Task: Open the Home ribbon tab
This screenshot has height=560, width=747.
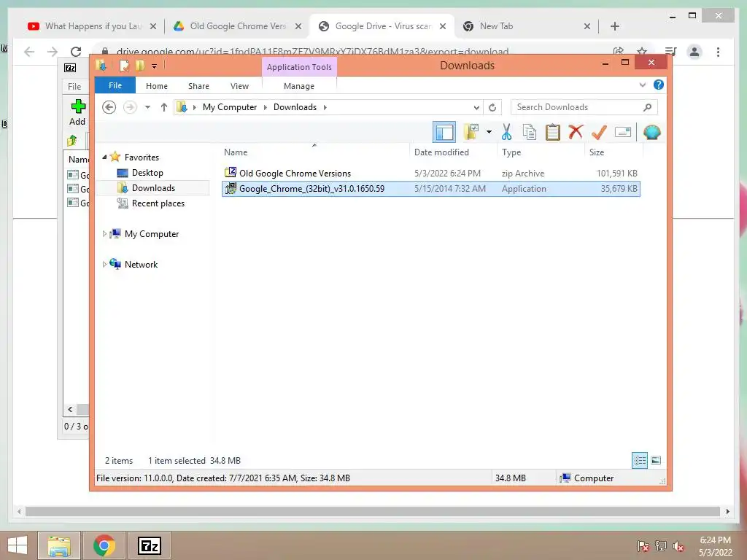Action: (157, 86)
